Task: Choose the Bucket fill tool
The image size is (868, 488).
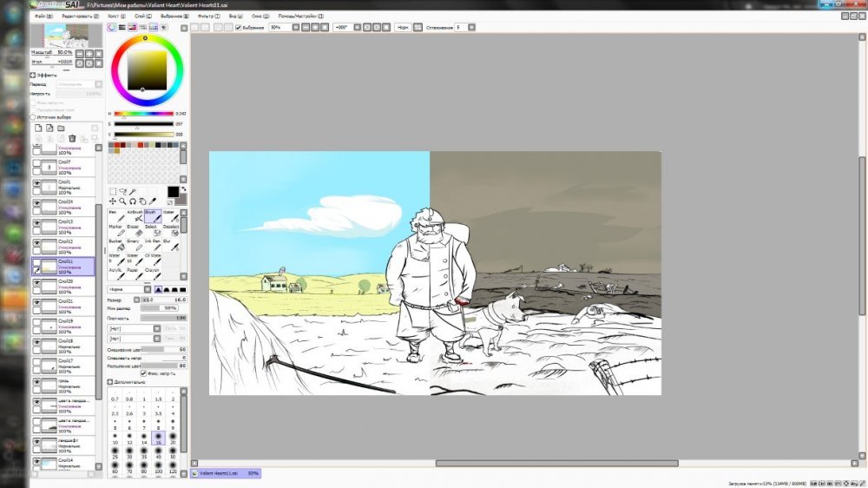Action: click(115, 247)
